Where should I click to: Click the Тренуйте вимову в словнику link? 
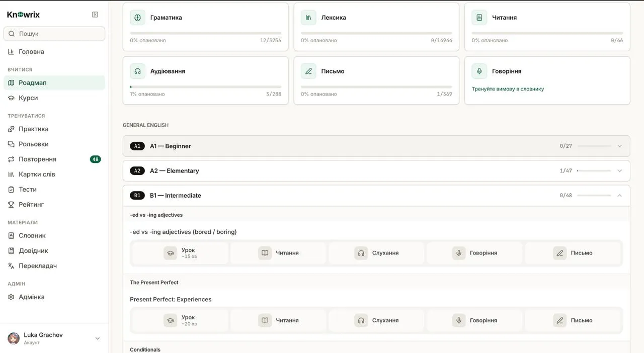click(508, 89)
